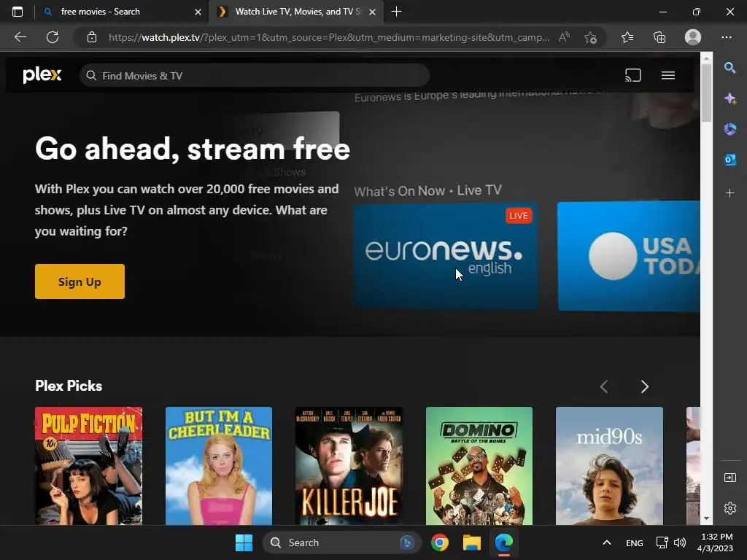The width and height of the screenshot is (747, 560).
Task: Open network status tray icon
Action: pyautogui.click(x=662, y=542)
